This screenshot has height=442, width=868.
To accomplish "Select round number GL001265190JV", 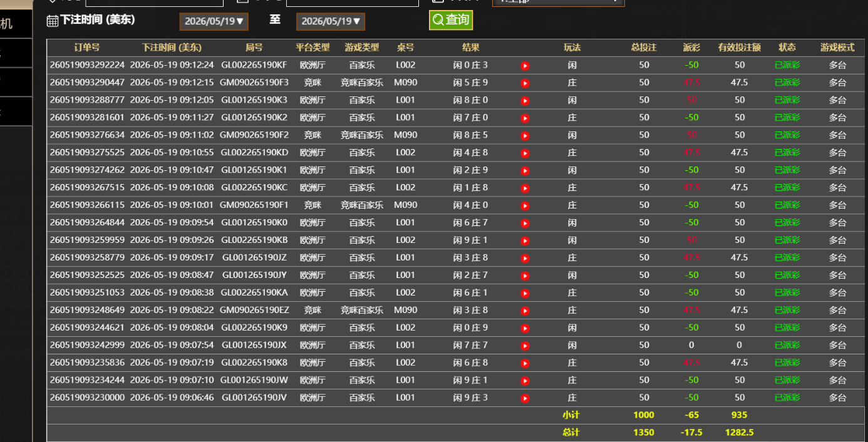I will 254,398.
